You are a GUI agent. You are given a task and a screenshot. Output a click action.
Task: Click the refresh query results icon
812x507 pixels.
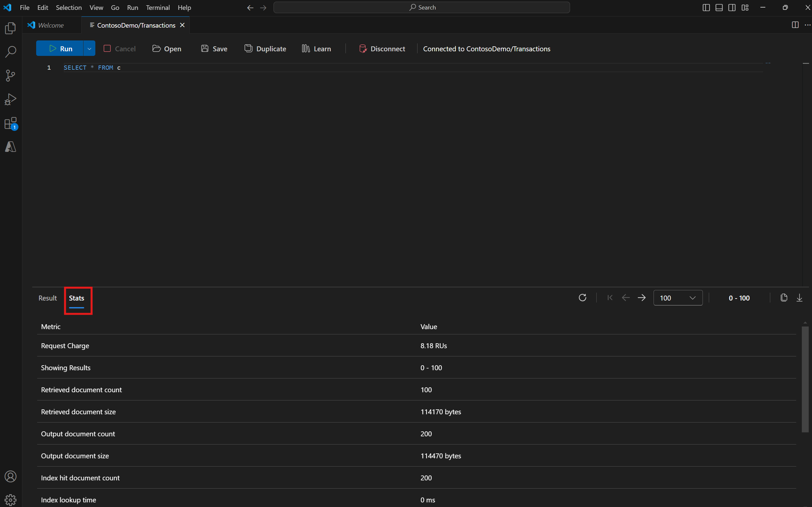(582, 298)
